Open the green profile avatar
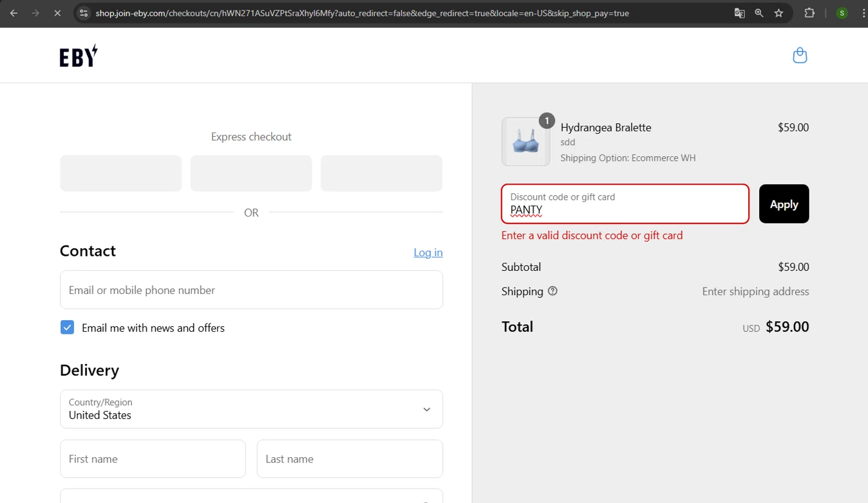The height and width of the screenshot is (503, 868). click(x=842, y=13)
